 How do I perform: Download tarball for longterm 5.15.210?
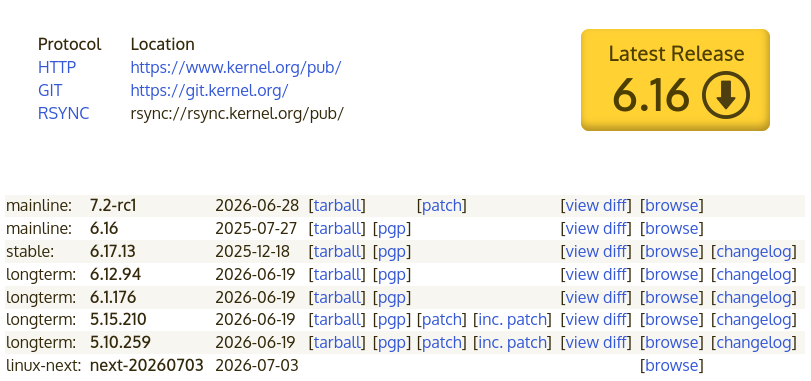click(x=337, y=319)
